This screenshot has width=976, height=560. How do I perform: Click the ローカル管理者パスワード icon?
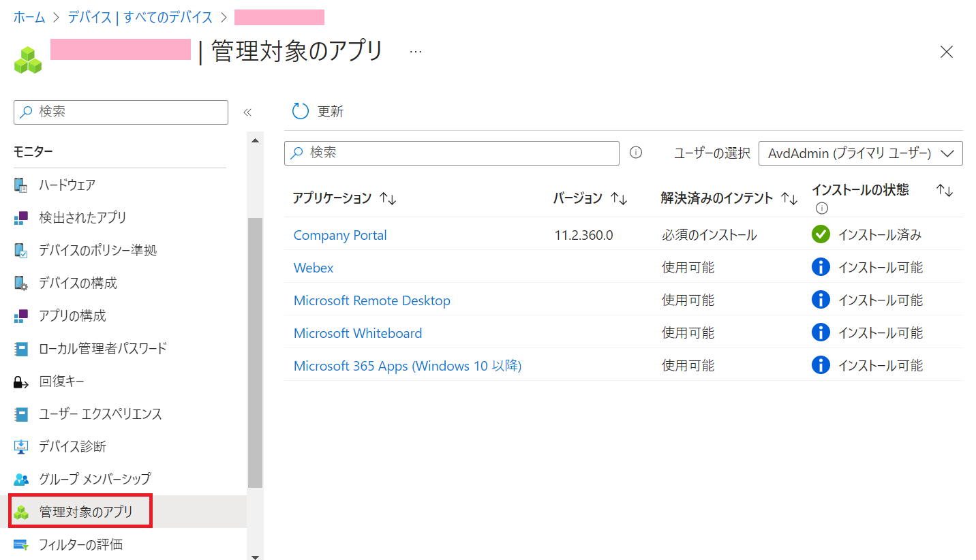pos(21,349)
